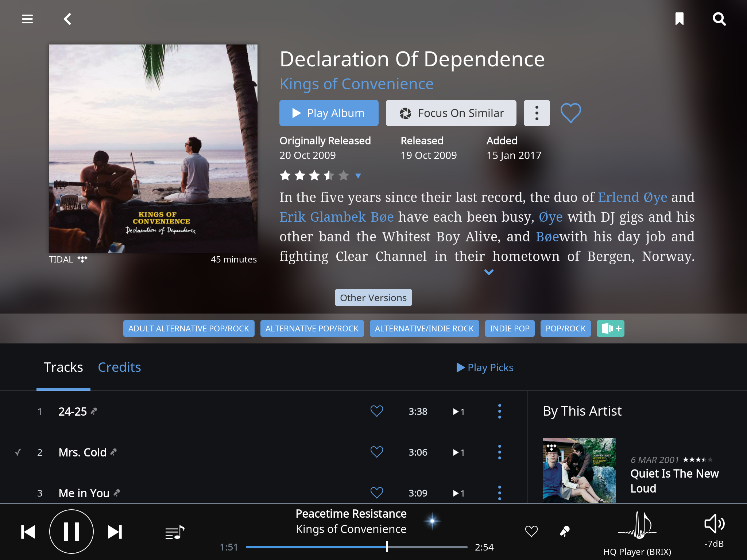Viewport: 747px width, 560px height.
Task: Open Quiet Is The New Loud title
Action: 674,481
